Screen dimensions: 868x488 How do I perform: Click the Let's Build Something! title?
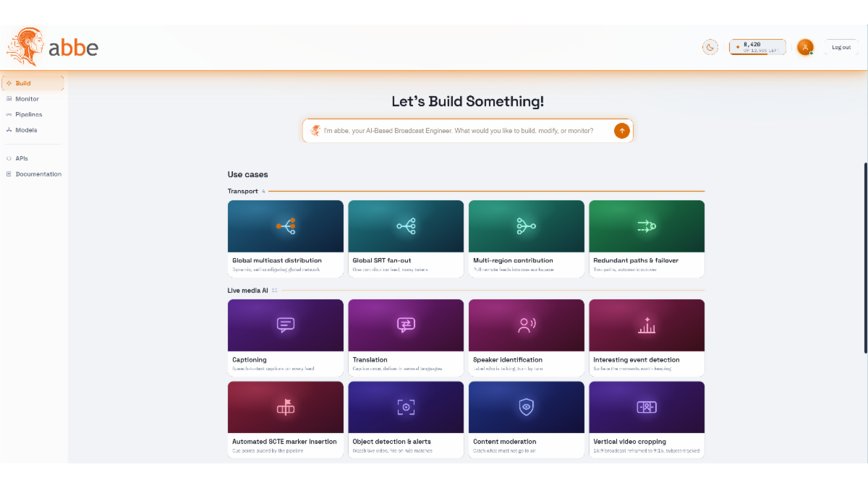(x=468, y=101)
